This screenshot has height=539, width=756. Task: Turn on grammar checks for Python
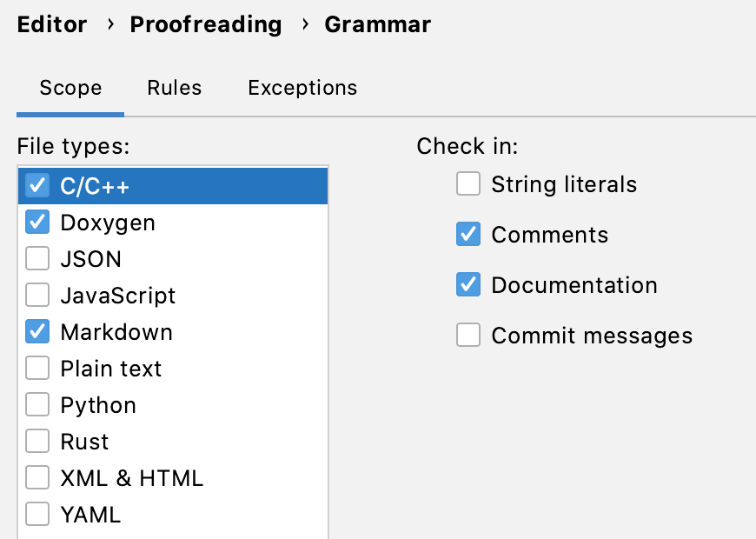click(x=36, y=404)
